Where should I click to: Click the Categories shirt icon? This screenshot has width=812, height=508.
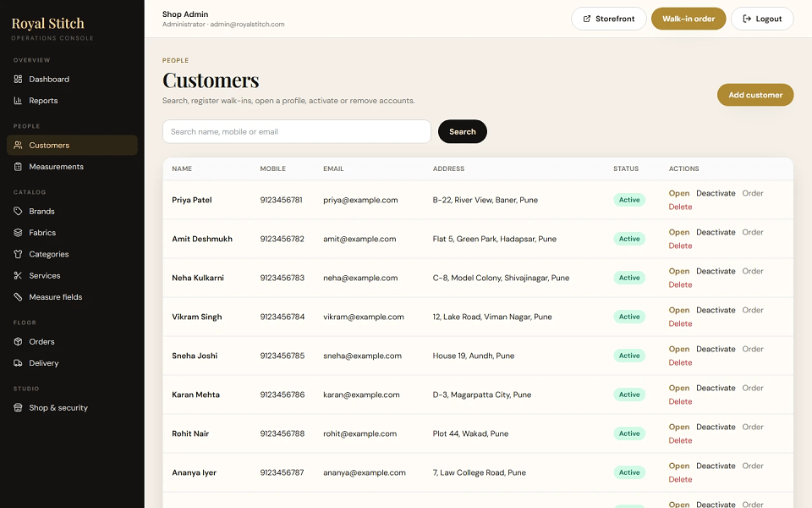18,254
